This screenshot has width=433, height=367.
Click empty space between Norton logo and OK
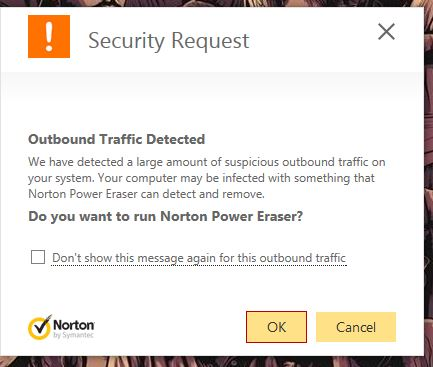[170, 327]
